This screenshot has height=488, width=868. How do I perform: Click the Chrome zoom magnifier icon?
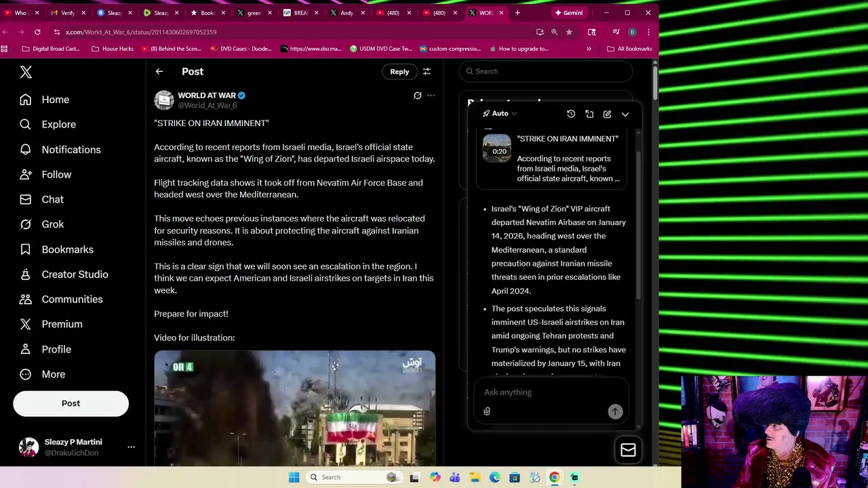click(554, 32)
